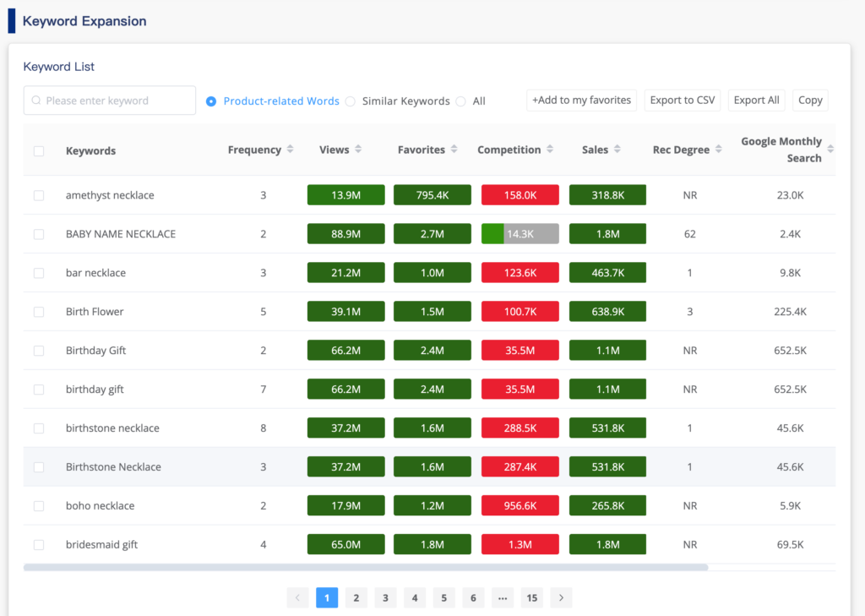Click the Rec Degree sort arrows
Screen dimensions: 865x616
pyautogui.click(x=719, y=150)
